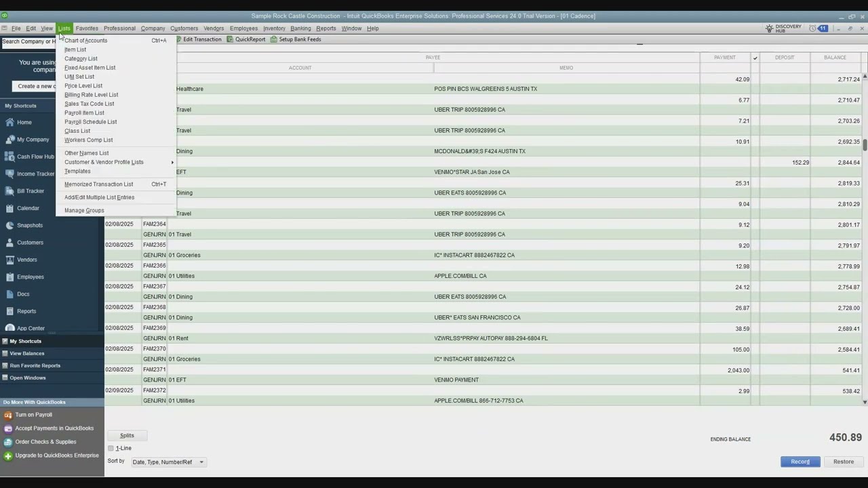Screen dimensions: 868x488
Task: Open App Center shortcut
Action: (x=31, y=328)
